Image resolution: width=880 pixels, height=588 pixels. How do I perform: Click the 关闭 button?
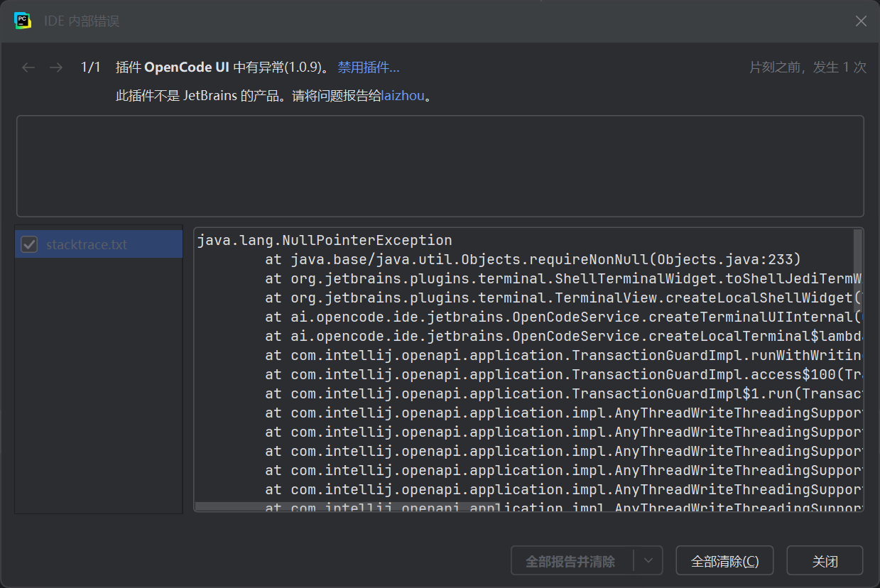[x=825, y=561]
